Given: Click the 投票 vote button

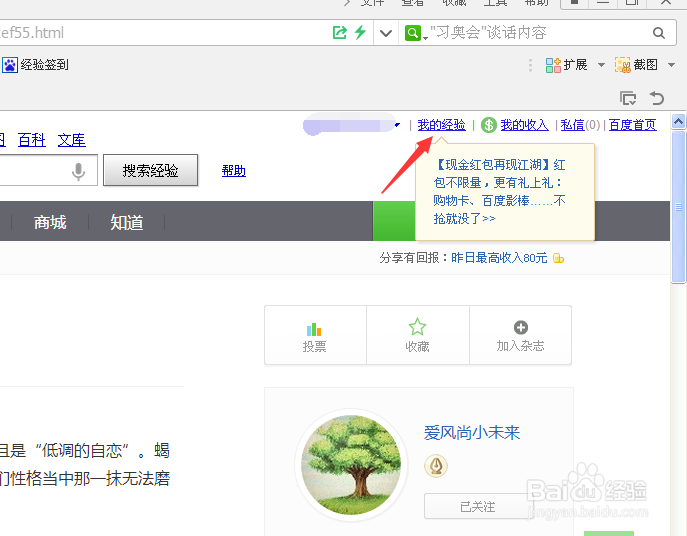Looking at the screenshot, I should [315, 335].
